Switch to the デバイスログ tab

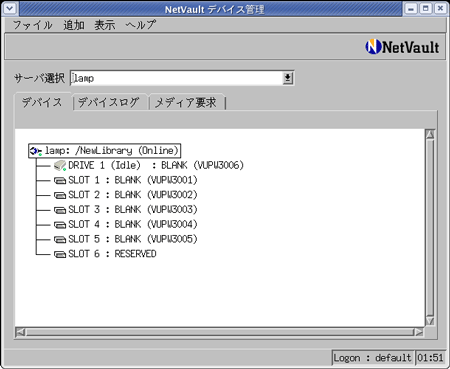109,102
